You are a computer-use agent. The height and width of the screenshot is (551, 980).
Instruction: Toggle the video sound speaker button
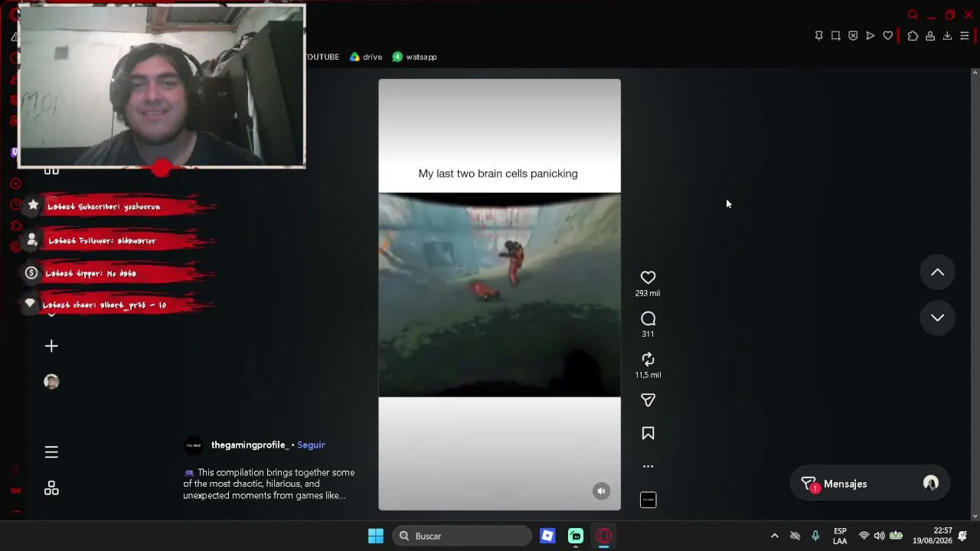(601, 491)
